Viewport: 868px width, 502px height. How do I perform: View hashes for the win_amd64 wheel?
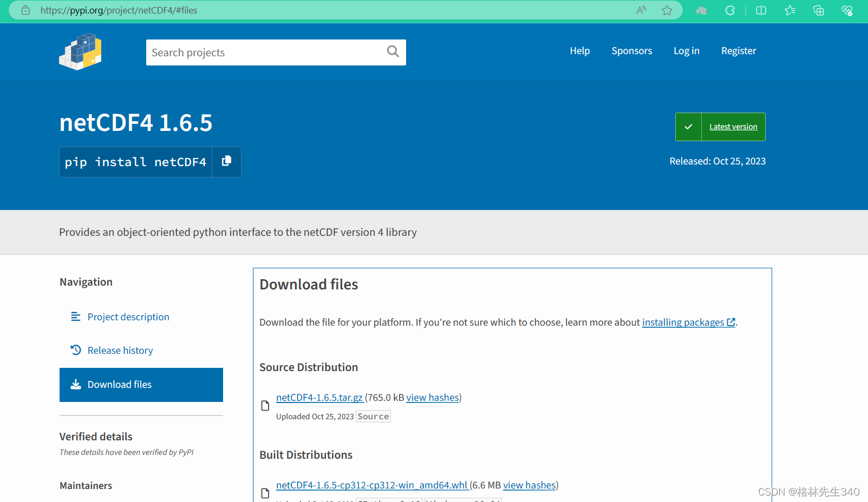point(530,485)
